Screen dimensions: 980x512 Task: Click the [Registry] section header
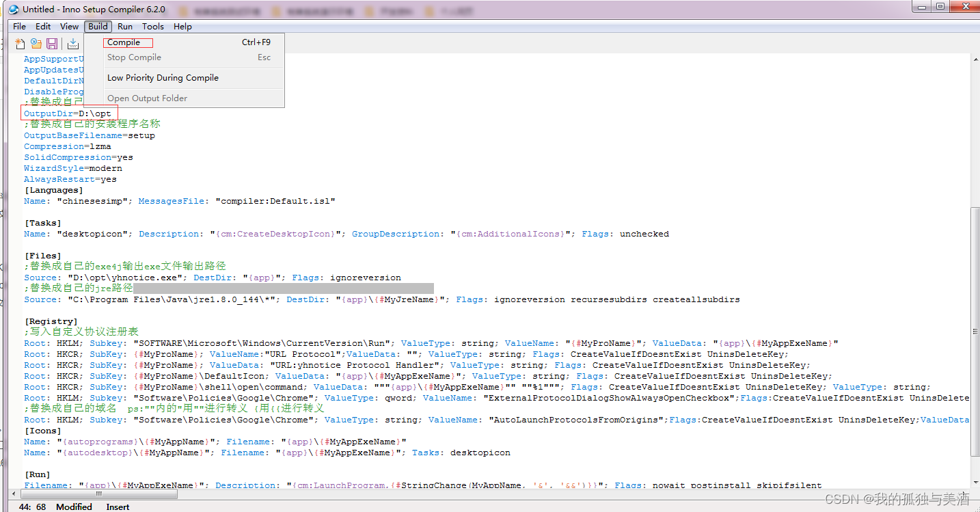click(51, 321)
